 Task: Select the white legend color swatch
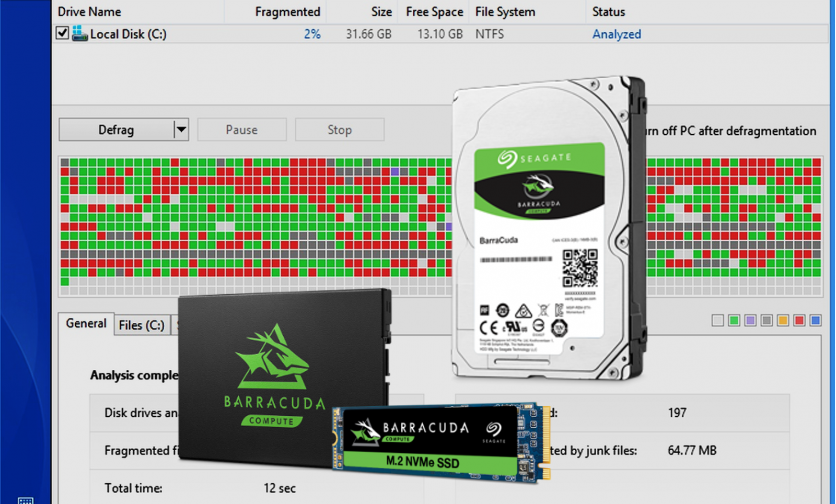click(x=718, y=320)
